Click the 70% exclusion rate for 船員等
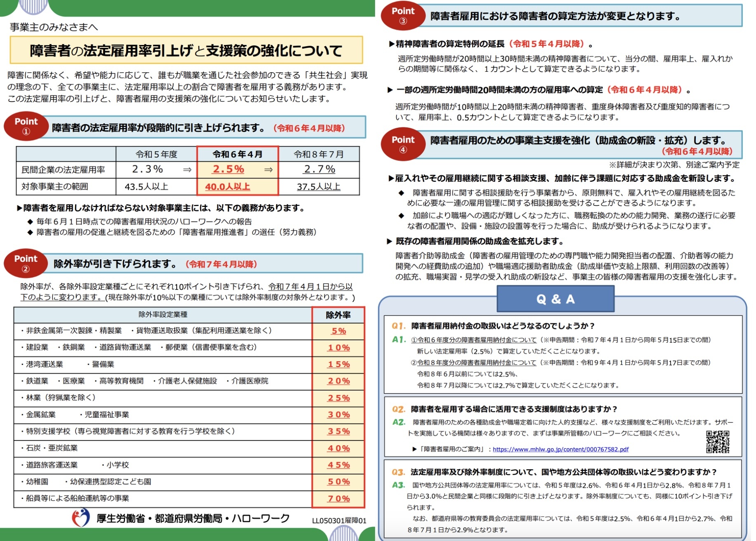The height and width of the screenshot is (541, 756). 338,499
